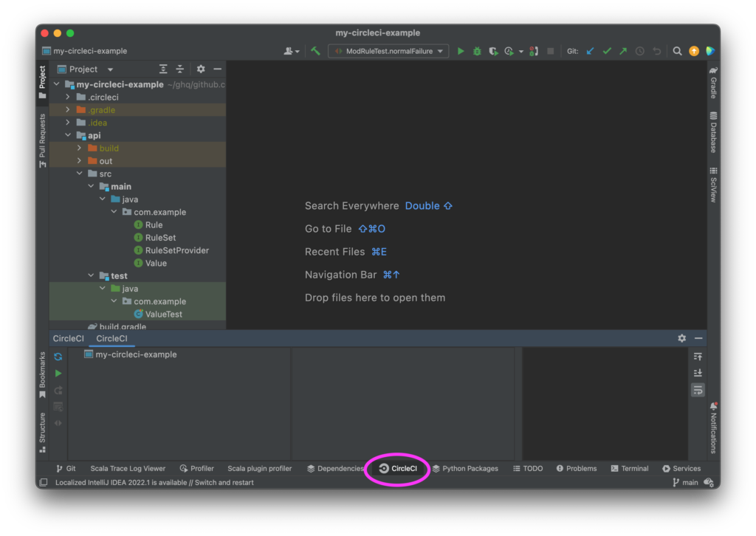
Task: Open the Python Packages tool window
Action: pyautogui.click(x=465, y=469)
